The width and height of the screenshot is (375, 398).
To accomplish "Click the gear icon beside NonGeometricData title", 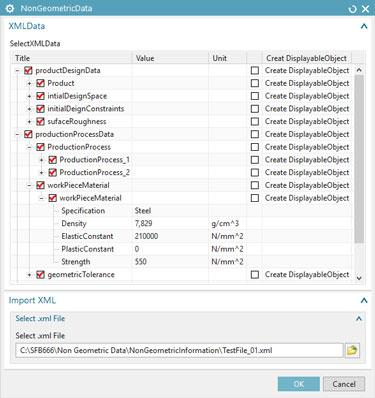I will coord(10,8).
